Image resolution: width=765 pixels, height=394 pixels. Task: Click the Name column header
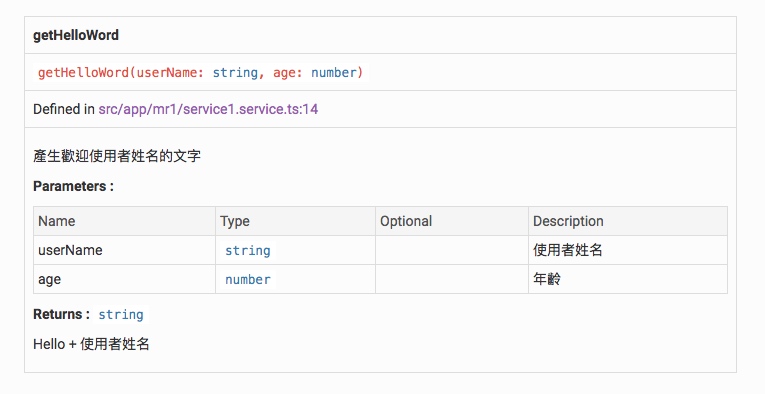pos(57,221)
